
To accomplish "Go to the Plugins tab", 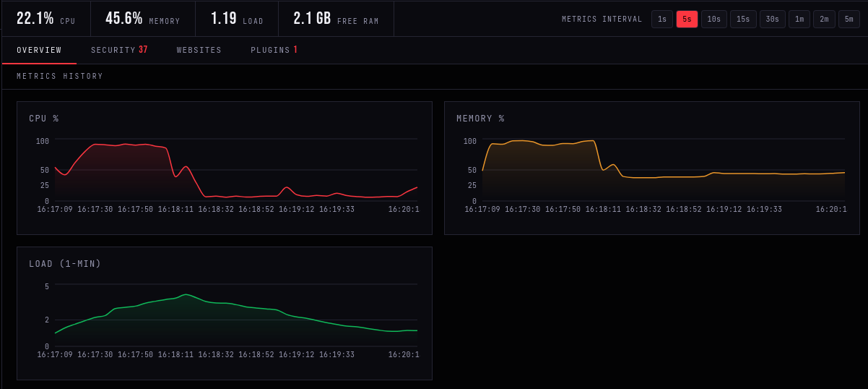I will tap(274, 51).
